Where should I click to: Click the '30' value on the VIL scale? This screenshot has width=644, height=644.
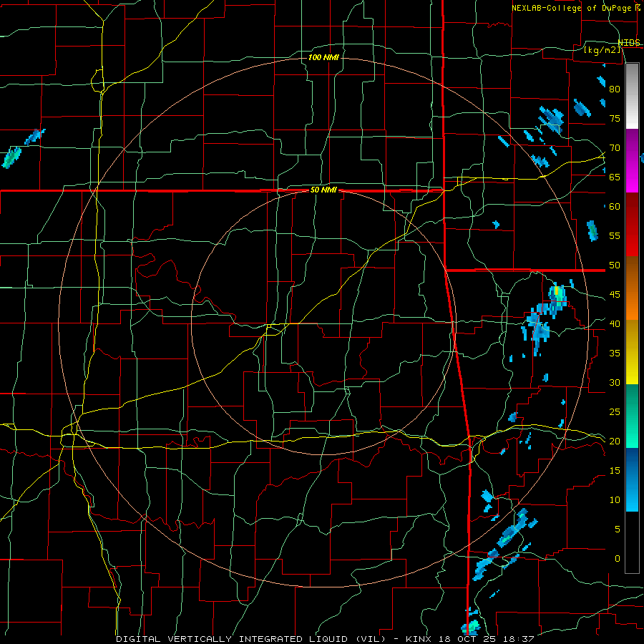pos(615,383)
